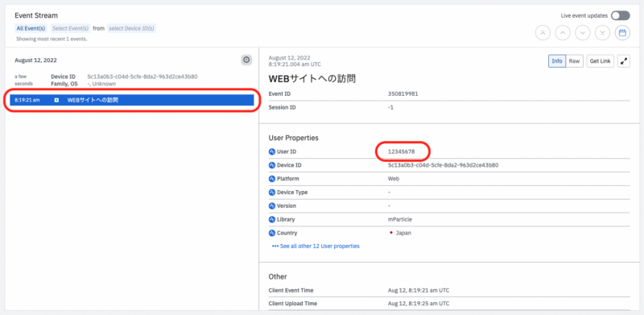Screen dimensions: 644x315
Task: Toggle the Live event updates switch
Action: (620, 15)
